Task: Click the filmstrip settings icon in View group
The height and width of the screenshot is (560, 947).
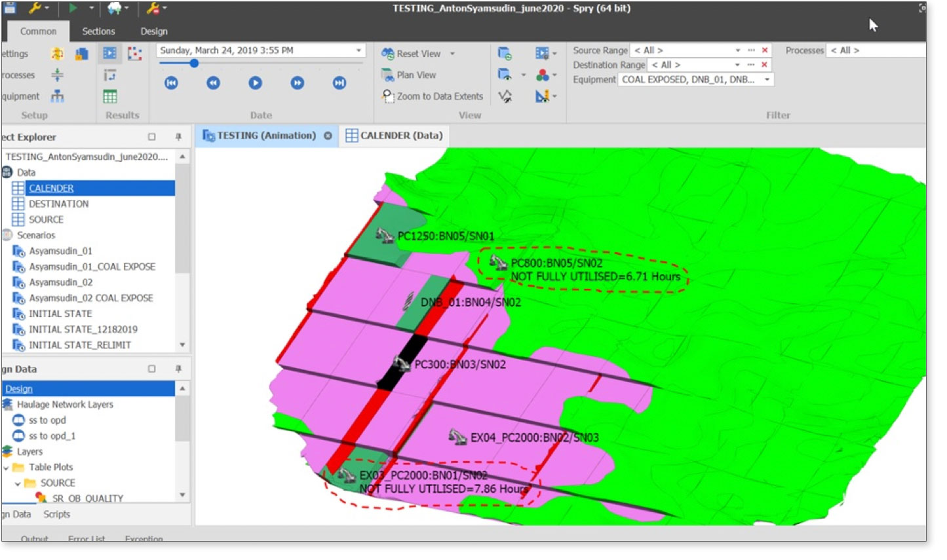Action: tap(542, 54)
